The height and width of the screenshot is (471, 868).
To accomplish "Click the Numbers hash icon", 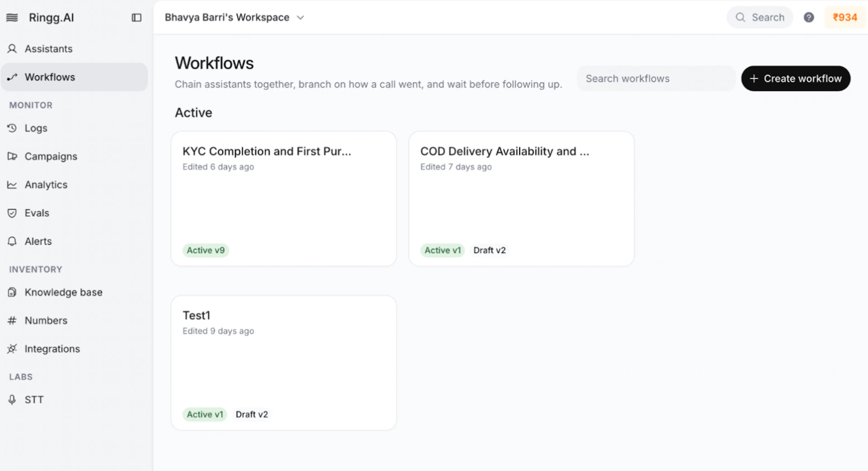I will [x=12, y=321].
